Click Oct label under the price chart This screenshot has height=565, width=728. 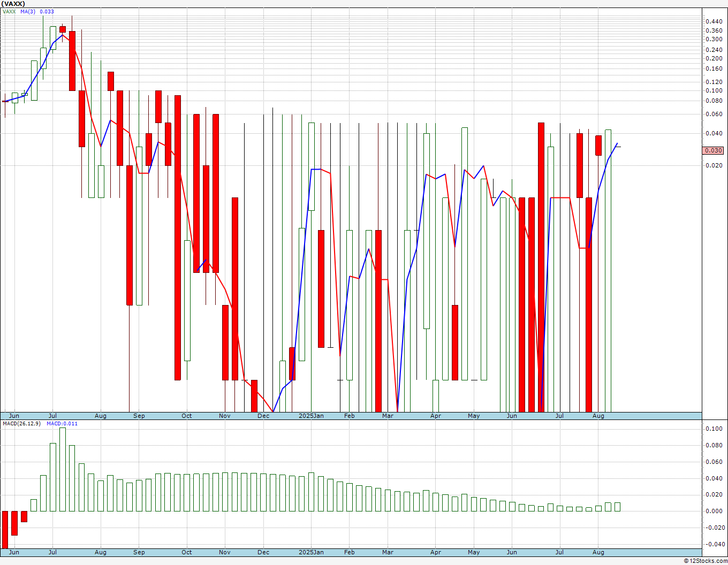click(x=186, y=416)
